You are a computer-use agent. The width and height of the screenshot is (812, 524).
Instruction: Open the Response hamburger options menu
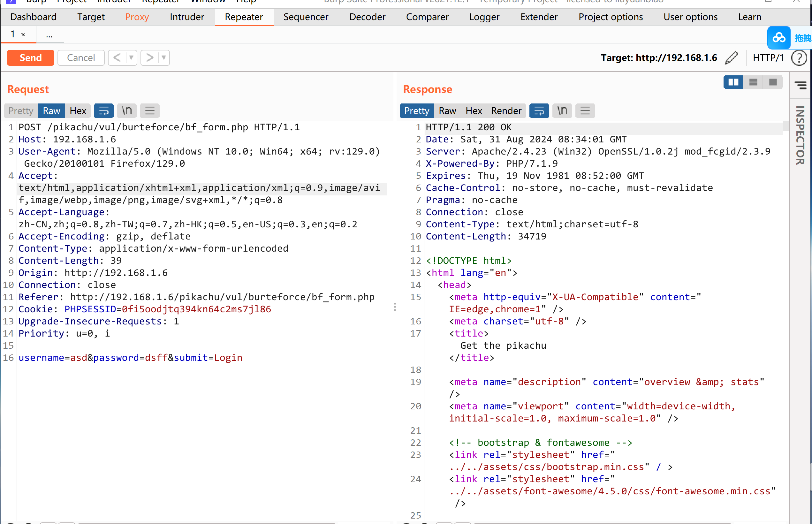pos(585,110)
